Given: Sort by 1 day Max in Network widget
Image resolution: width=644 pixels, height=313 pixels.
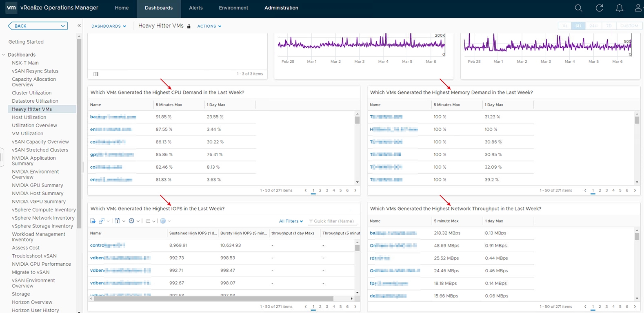Looking at the screenshot, I should (494, 221).
